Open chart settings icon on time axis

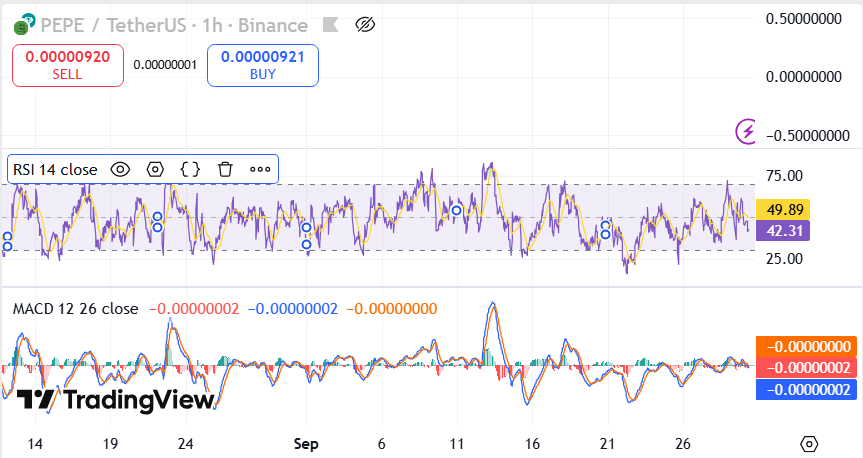809,443
